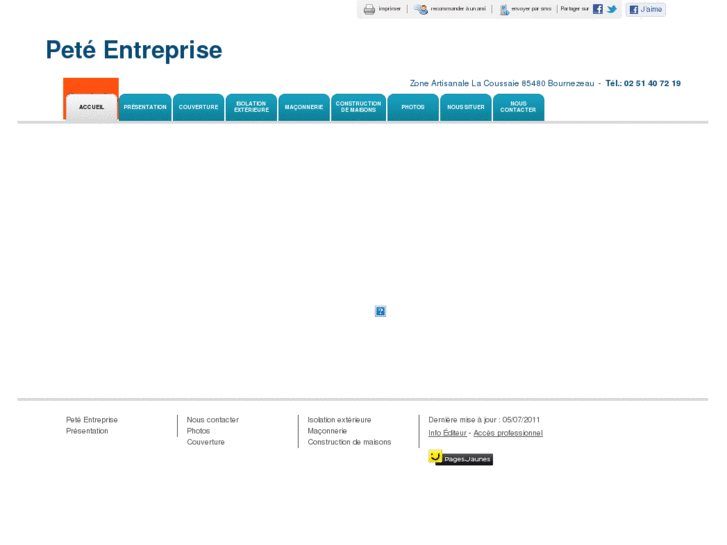
Task: Share the page on Facebook
Action: pyautogui.click(x=598, y=9)
